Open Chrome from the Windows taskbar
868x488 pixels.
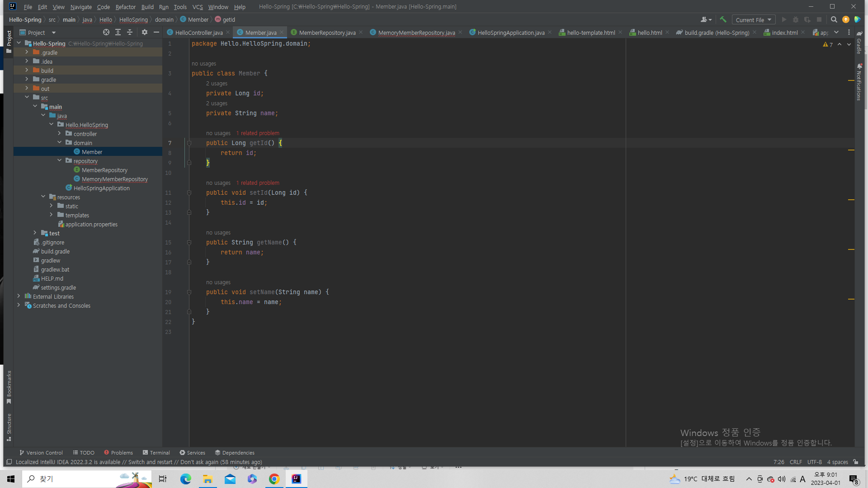pyautogui.click(x=274, y=479)
